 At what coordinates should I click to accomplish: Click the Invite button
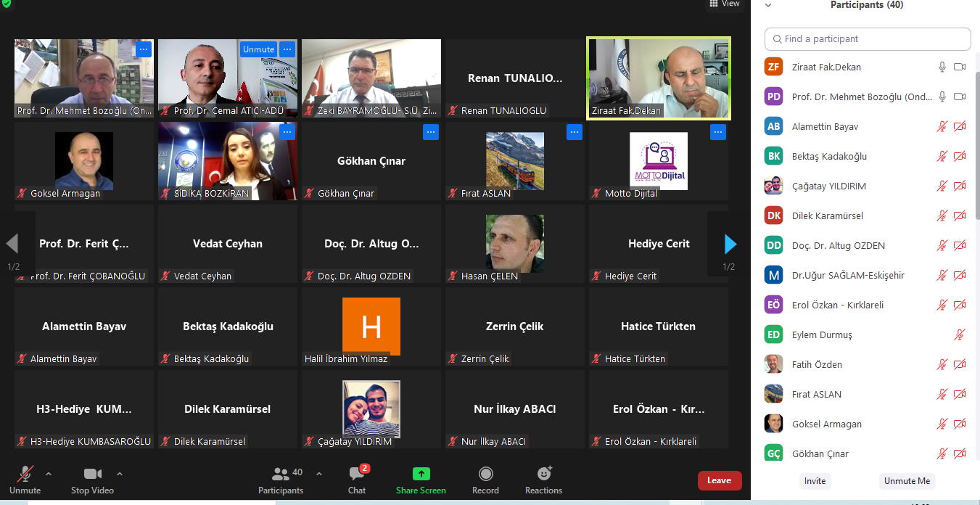(x=815, y=481)
